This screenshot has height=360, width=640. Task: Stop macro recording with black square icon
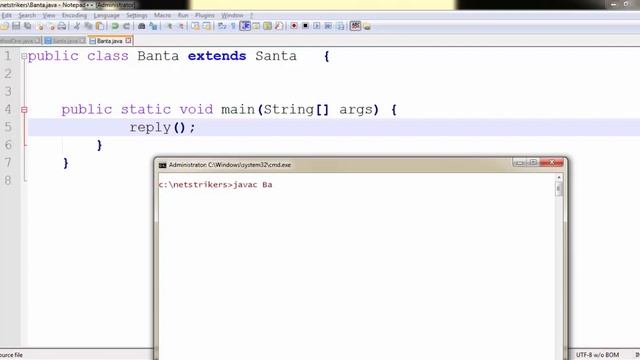pyautogui.click(x=305, y=26)
